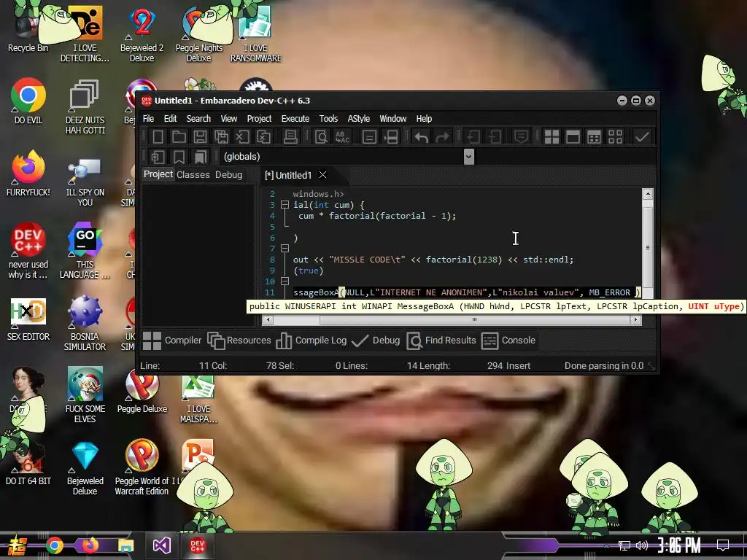Screen dimensions: 747x560
Task: Open the AStyle menu
Action: pyautogui.click(x=359, y=119)
